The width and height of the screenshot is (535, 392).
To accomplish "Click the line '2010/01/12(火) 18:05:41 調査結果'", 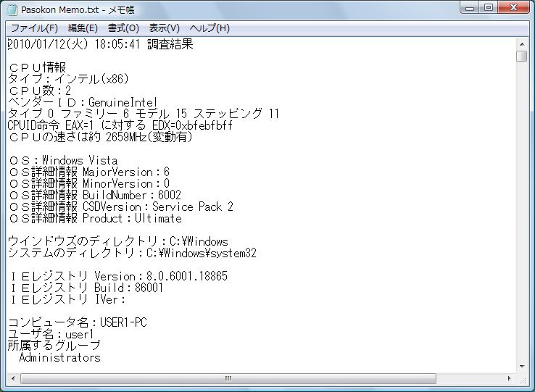I will [x=100, y=44].
